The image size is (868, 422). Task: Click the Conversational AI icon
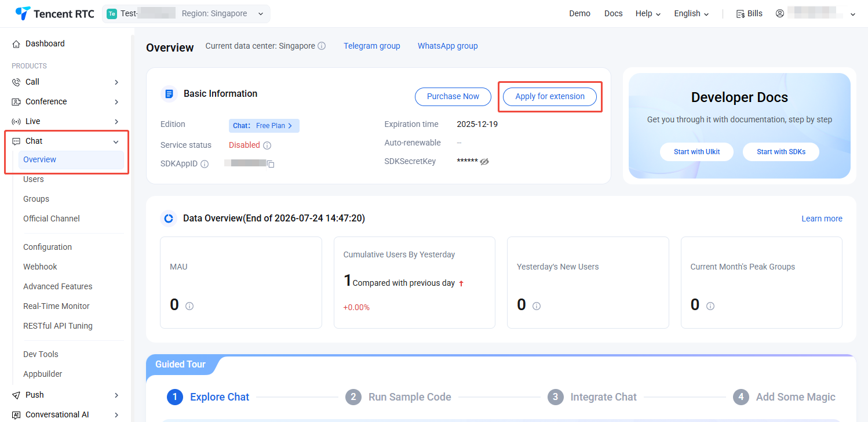tap(16, 415)
